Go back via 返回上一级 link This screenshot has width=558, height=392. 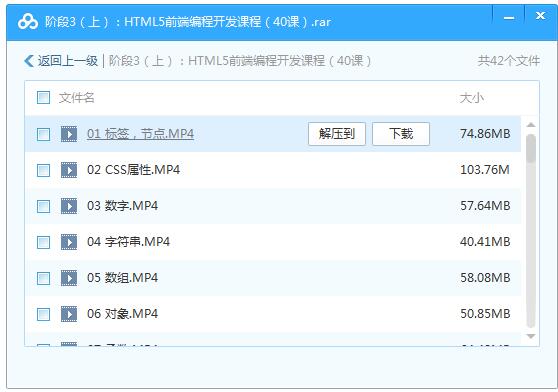[x=68, y=61]
